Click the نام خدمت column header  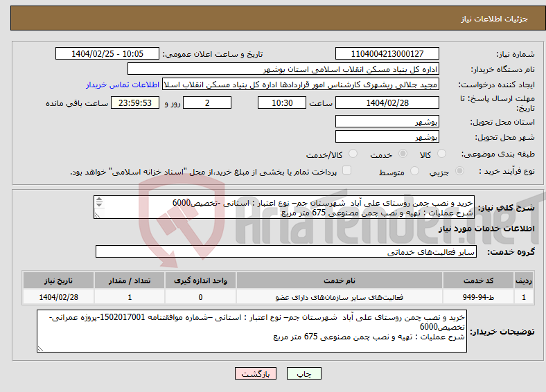(339, 280)
